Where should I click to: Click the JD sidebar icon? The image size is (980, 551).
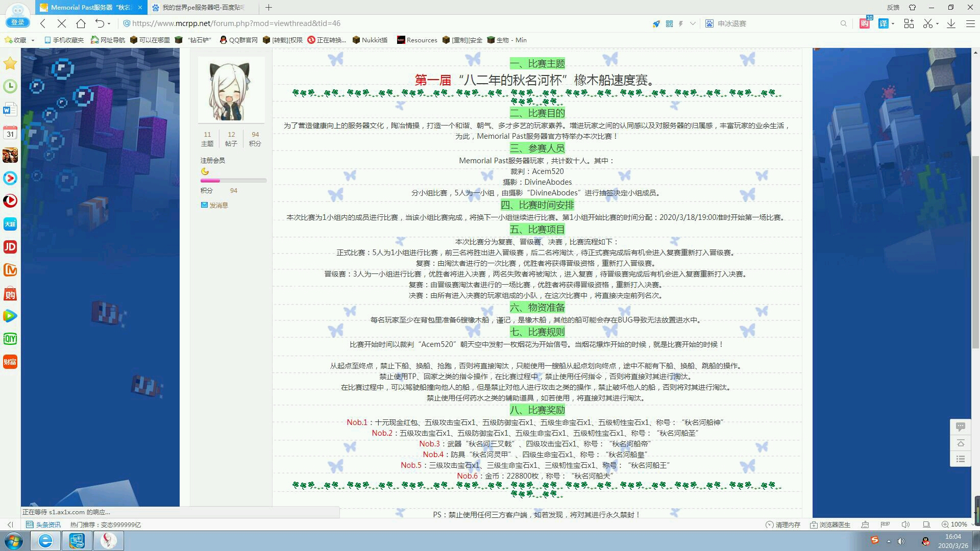pos(10,247)
